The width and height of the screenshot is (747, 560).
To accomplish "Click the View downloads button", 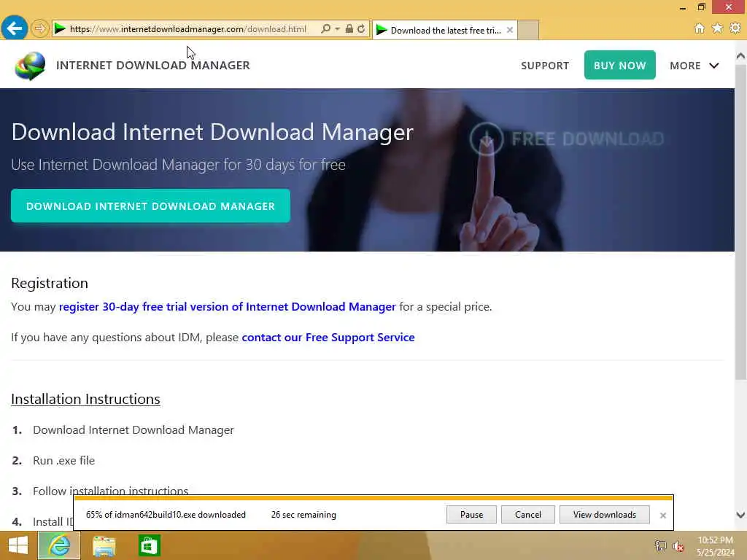I will tap(605, 514).
